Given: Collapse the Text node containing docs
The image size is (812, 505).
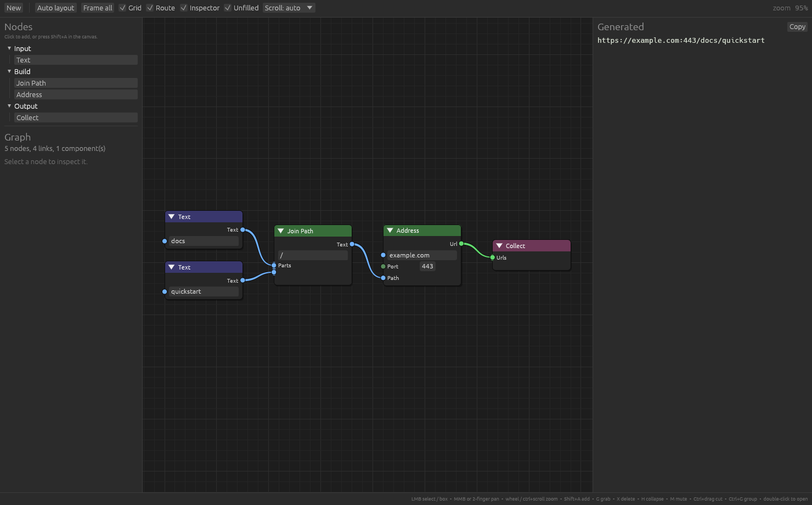Looking at the screenshot, I should pos(172,217).
